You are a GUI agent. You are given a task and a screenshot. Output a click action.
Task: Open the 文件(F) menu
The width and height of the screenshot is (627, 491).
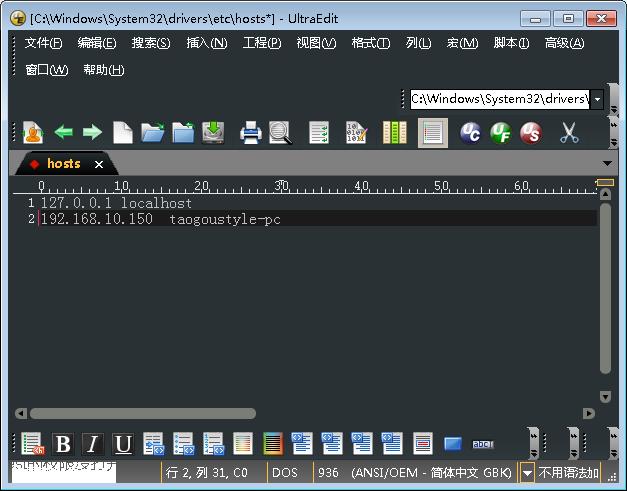[x=43, y=43]
